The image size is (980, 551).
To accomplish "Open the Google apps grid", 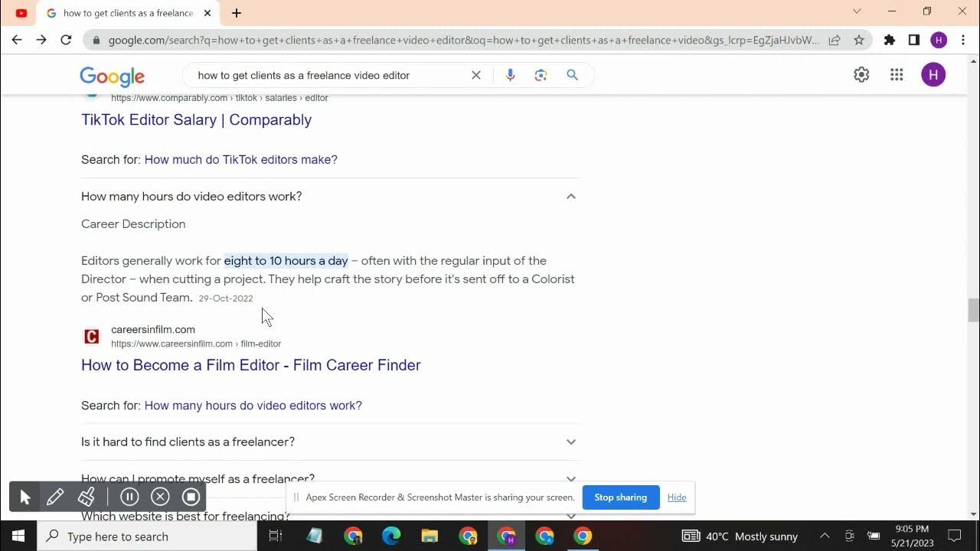I will coord(897,74).
